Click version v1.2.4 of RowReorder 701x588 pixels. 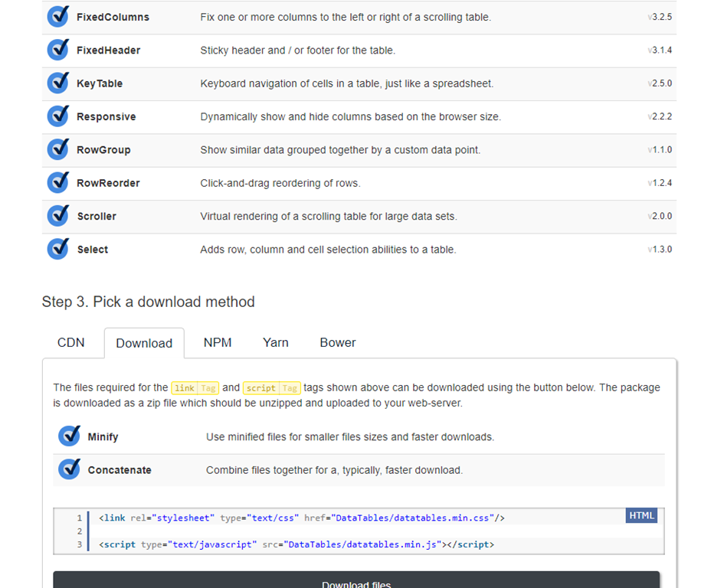click(660, 183)
